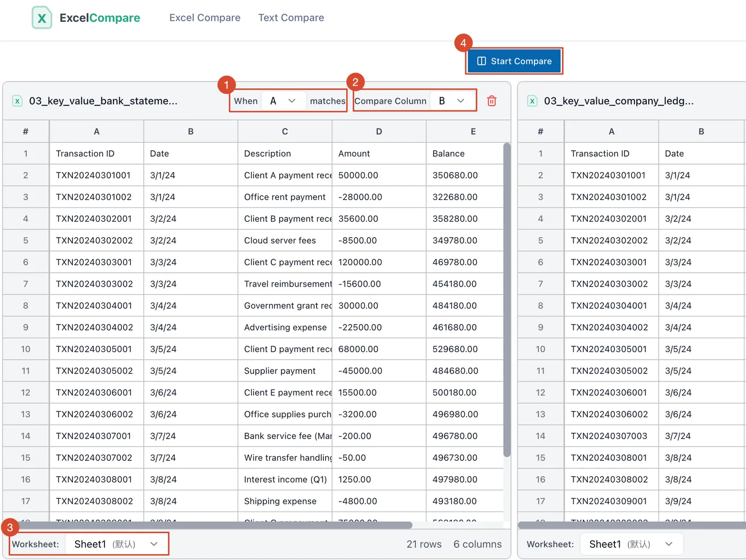Click the 03_key_value_company_ledg... file name
Viewport: 746px width, 560px height.
click(619, 101)
